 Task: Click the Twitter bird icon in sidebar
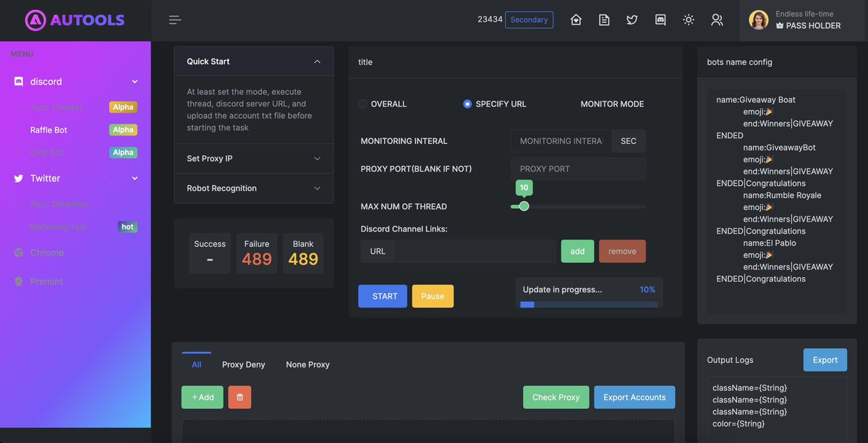tap(19, 178)
